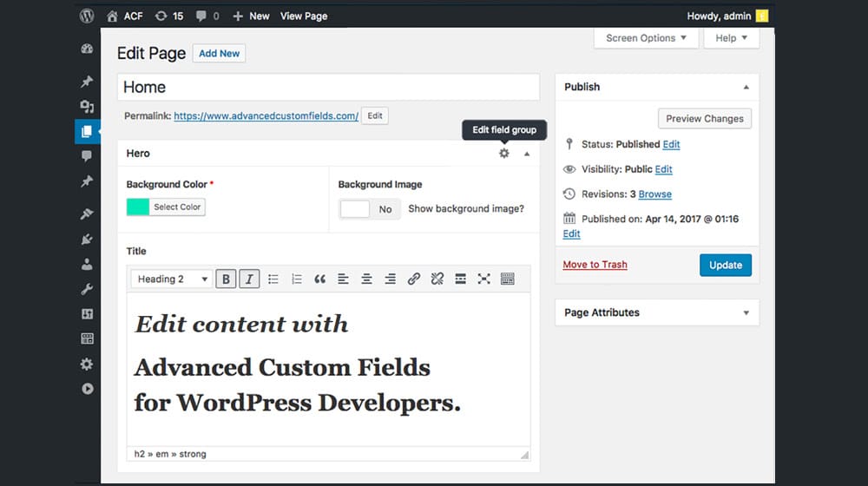
Task: Collapse the Hero metabox
Action: (527, 154)
